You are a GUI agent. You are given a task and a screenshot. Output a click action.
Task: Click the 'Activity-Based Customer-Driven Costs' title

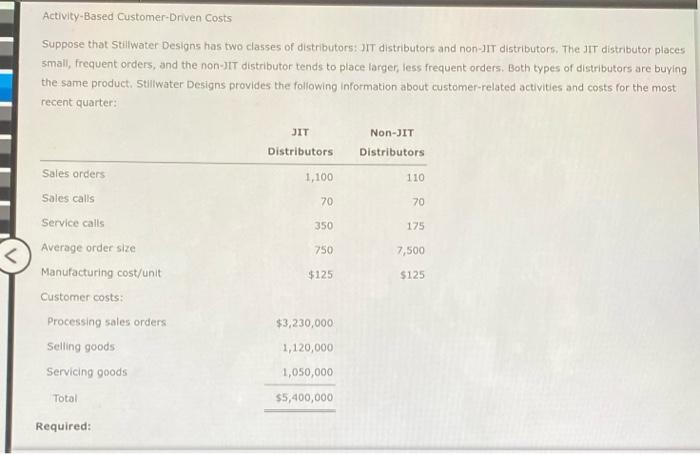pyautogui.click(x=137, y=17)
